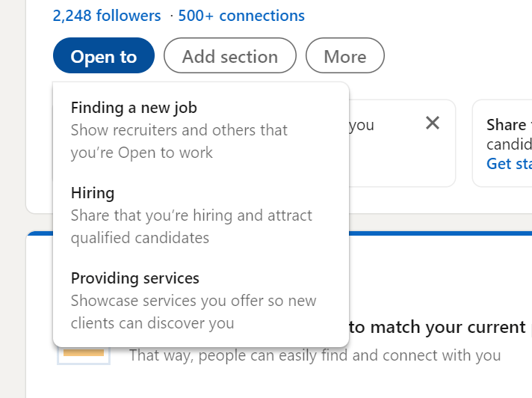Screen dimensions: 532x398
Task: Click "That way, people can easily find" text
Action: tap(315, 355)
